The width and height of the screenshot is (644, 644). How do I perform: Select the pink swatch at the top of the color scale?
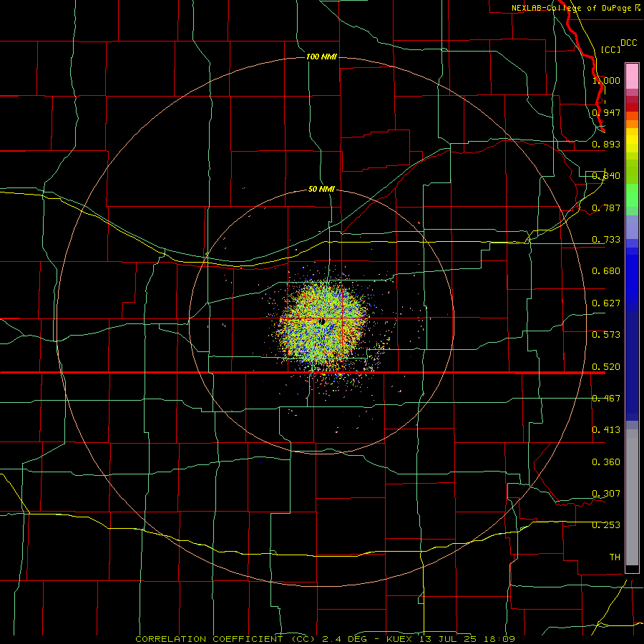point(632,77)
